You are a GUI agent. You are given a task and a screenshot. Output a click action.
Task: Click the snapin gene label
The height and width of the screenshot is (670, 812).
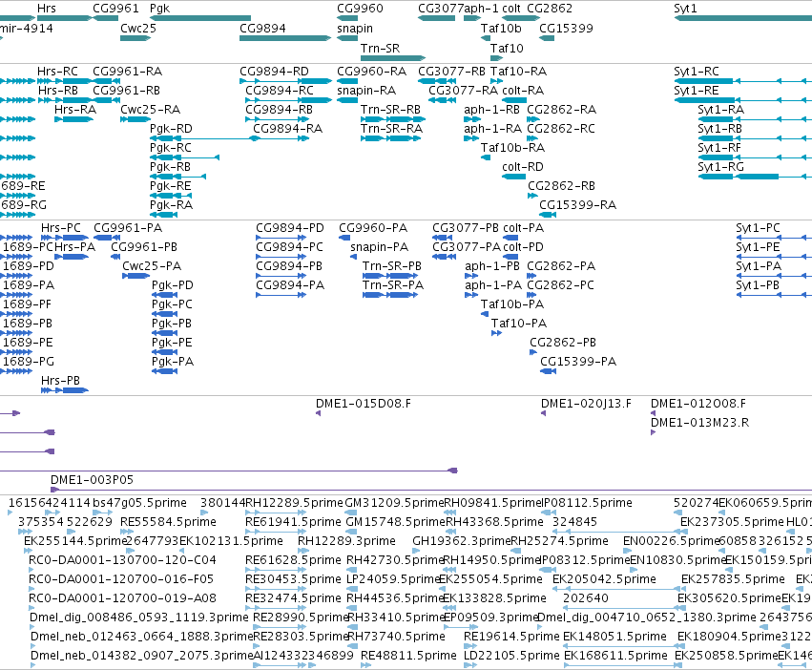tap(355, 28)
